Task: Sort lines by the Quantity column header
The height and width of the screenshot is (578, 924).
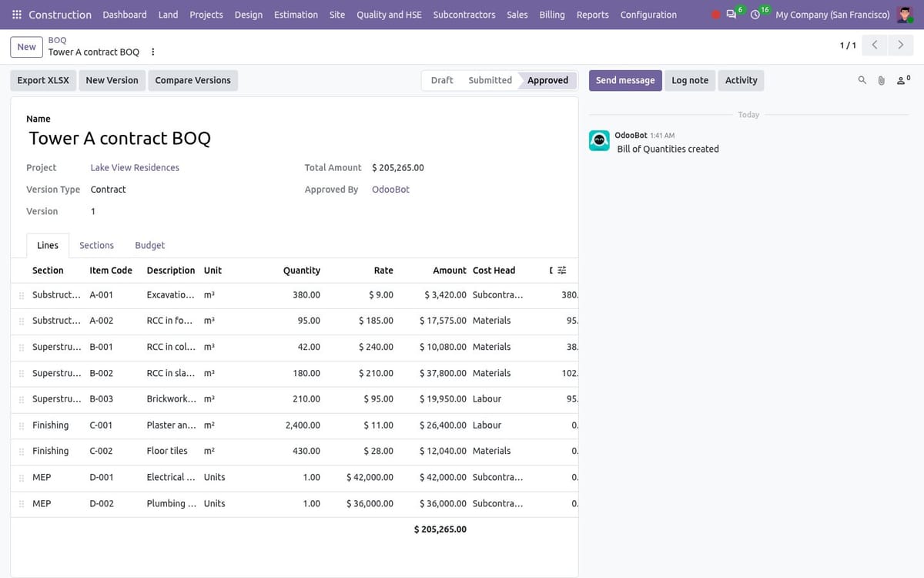Action: pyautogui.click(x=302, y=271)
